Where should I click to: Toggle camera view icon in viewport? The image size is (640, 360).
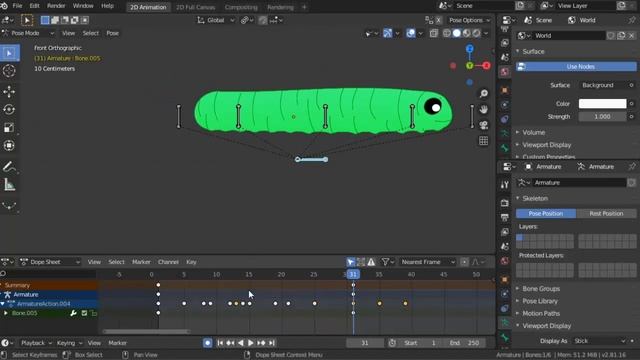click(484, 125)
